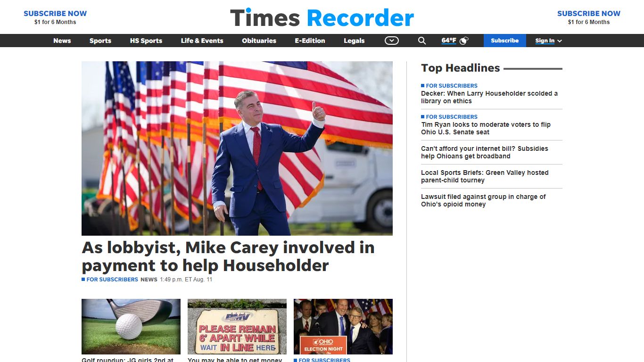
Task: Click the search magnifier icon
Action: [x=422, y=41]
